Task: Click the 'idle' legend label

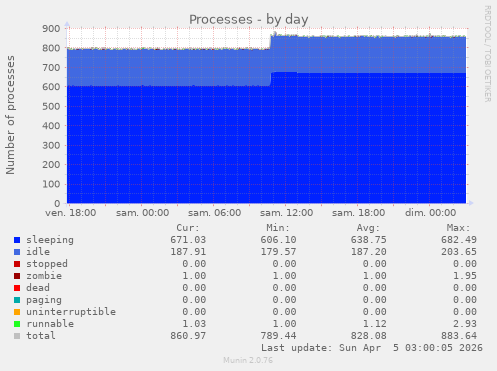Action: [38, 252]
